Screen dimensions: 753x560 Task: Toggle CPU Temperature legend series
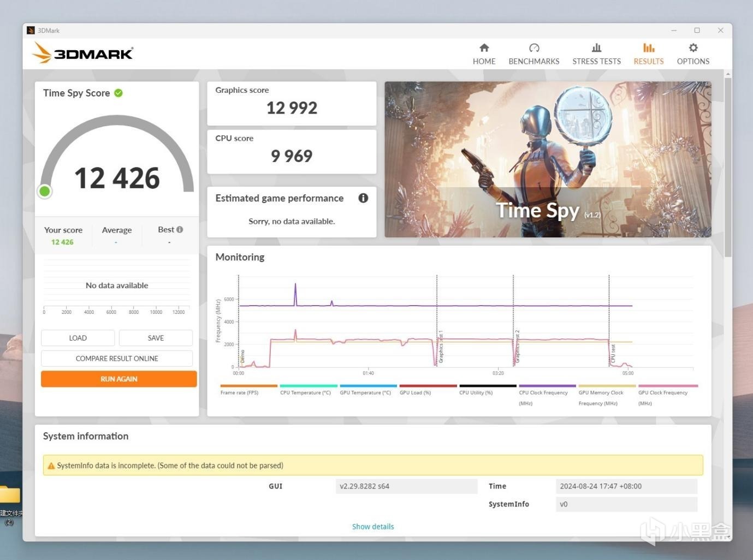309,390
